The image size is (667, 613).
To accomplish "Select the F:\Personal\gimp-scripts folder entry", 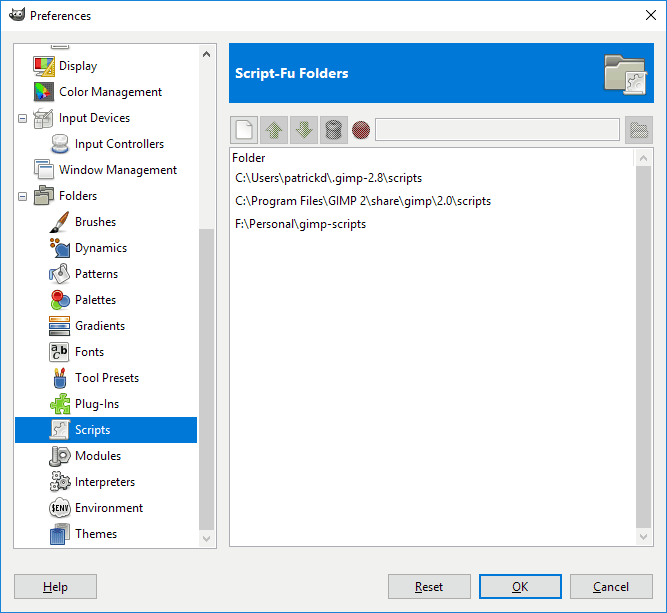I will pyautogui.click(x=301, y=224).
